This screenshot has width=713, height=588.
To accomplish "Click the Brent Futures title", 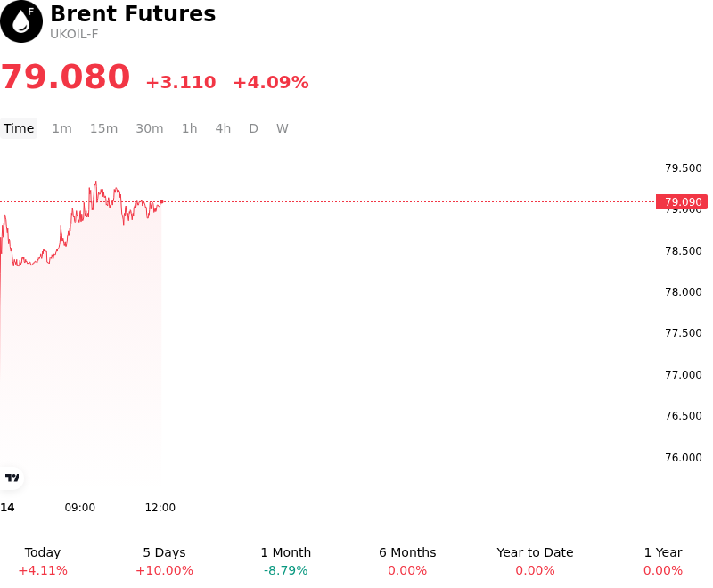I will coord(133,13).
